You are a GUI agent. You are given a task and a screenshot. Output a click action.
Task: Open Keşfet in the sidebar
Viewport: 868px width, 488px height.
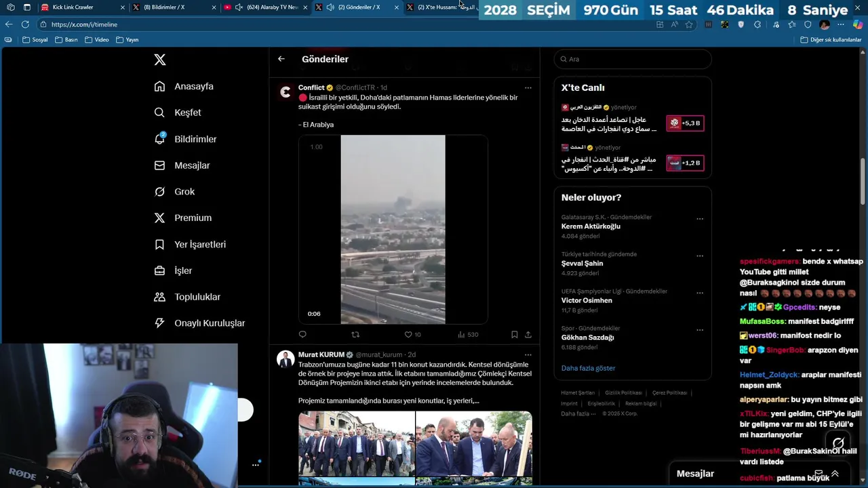pos(178,113)
